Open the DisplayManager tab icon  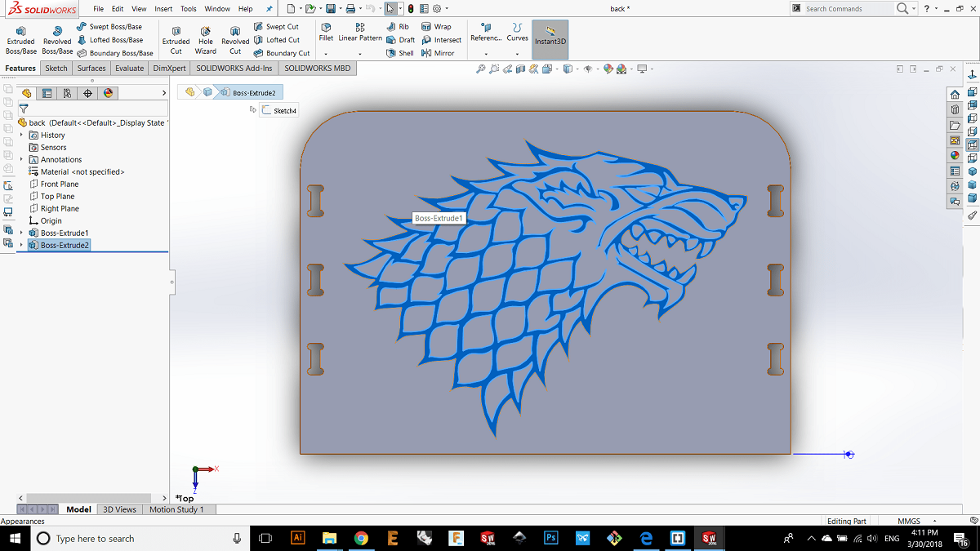point(108,93)
